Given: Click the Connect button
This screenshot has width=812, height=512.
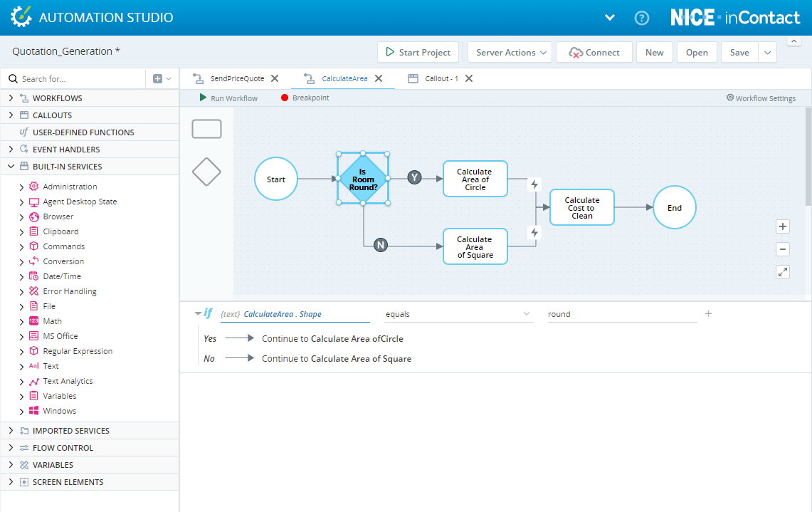Looking at the screenshot, I should (594, 53).
